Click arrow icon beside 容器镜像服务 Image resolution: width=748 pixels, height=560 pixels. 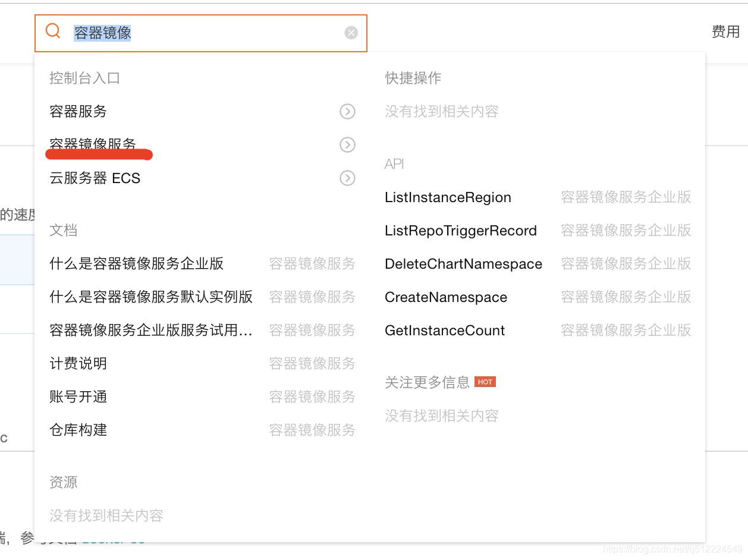pyautogui.click(x=347, y=144)
